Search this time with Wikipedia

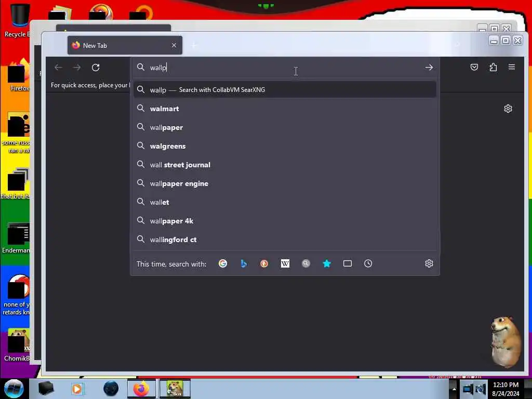pos(285,263)
